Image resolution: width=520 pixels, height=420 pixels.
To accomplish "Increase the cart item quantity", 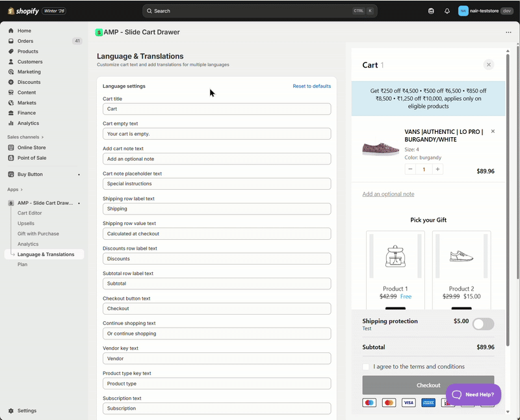I will click(x=437, y=169).
